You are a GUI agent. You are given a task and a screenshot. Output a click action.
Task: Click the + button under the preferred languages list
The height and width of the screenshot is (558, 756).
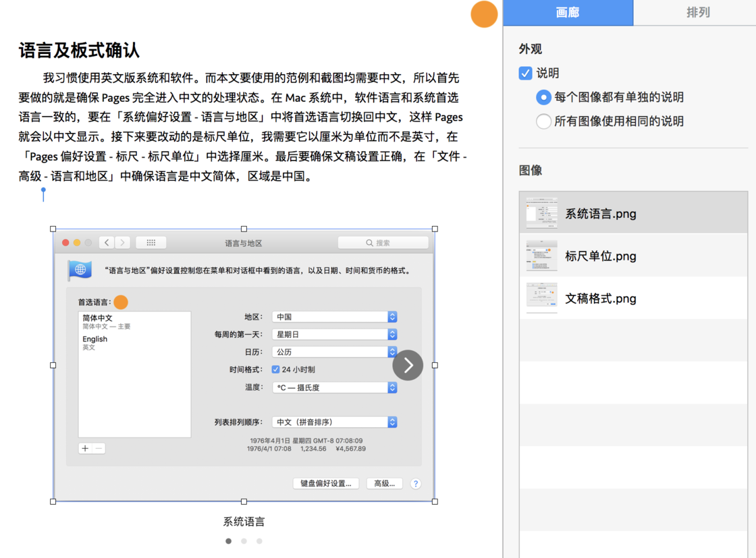[x=85, y=448]
